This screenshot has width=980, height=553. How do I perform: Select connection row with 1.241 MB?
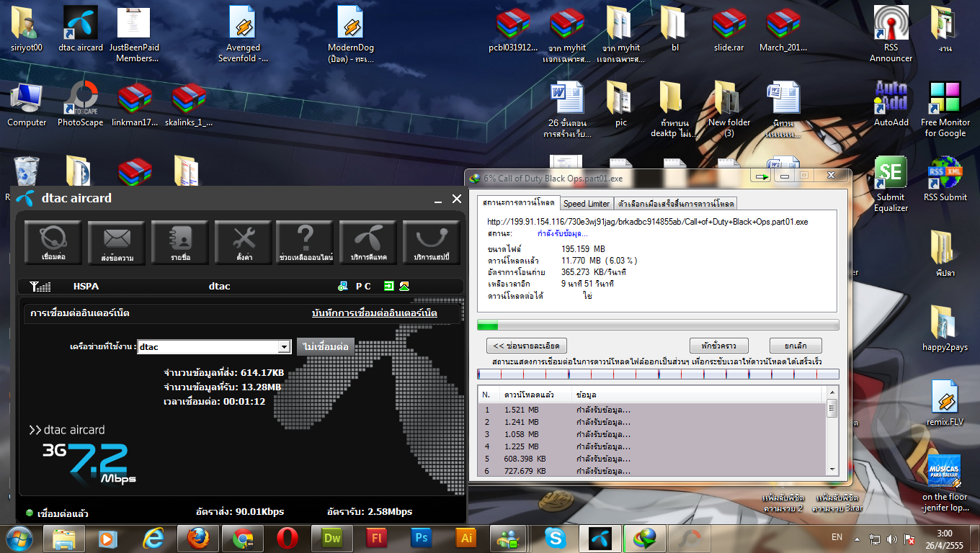click(651, 423)
